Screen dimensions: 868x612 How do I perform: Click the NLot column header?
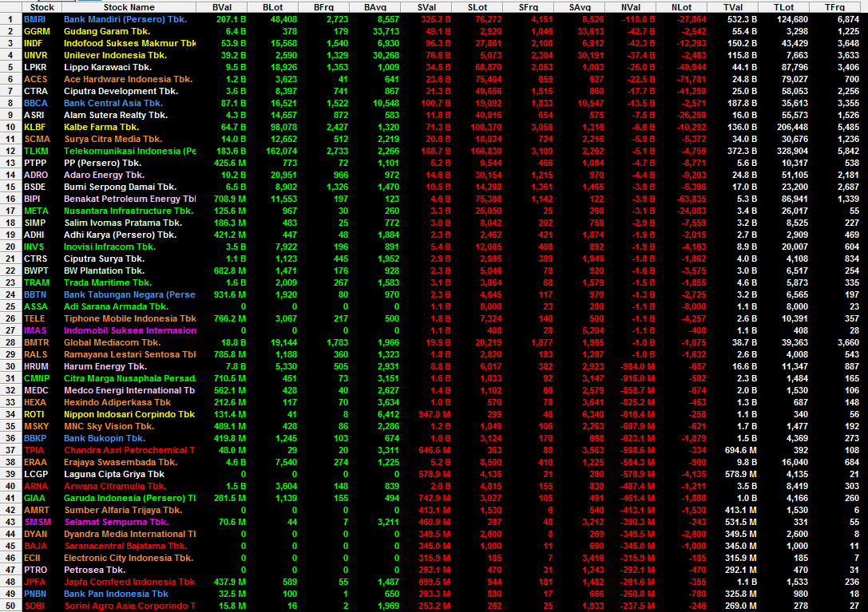[681, 7]
